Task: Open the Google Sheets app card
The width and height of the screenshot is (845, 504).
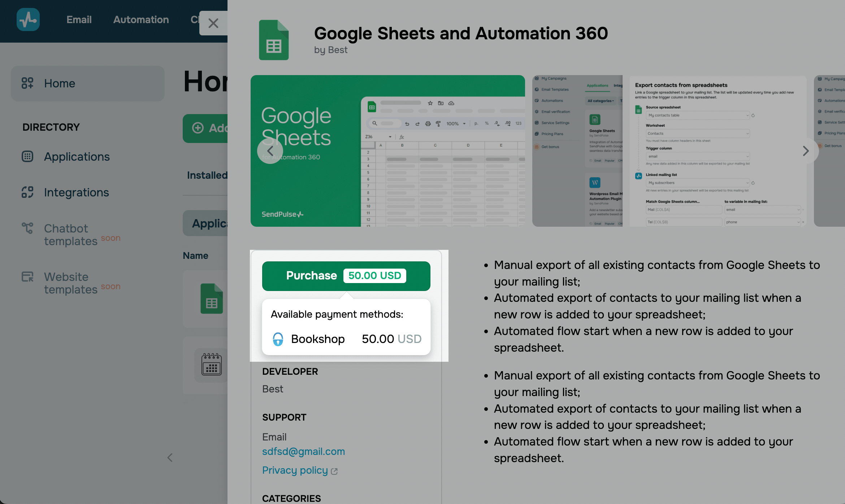Action: pyautogui.click(x=205, y=299)
